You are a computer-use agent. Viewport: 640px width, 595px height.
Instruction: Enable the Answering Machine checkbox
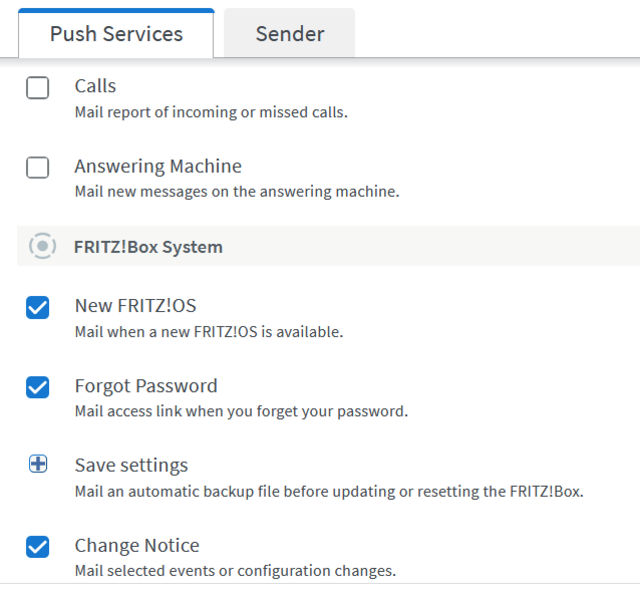click(37, 168)
